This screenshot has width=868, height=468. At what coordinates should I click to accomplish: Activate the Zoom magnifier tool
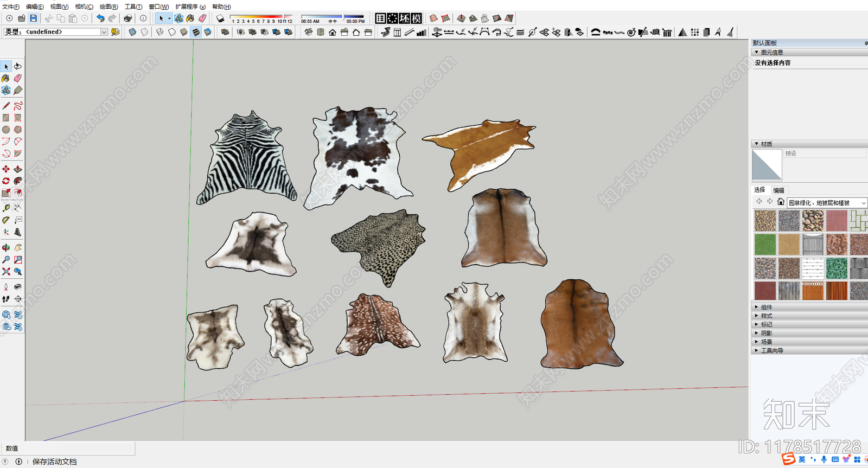[x=6, y=260]
